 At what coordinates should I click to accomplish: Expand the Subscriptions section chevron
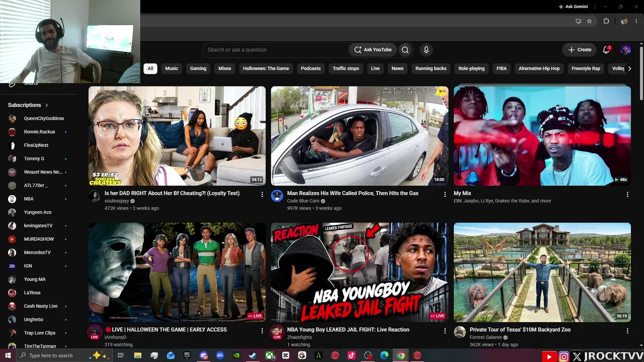tap(47, 105)
